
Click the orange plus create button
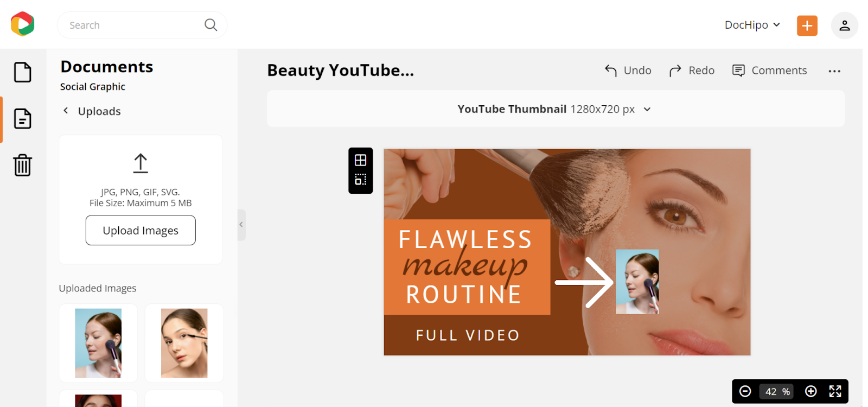(x=807, y=26)
